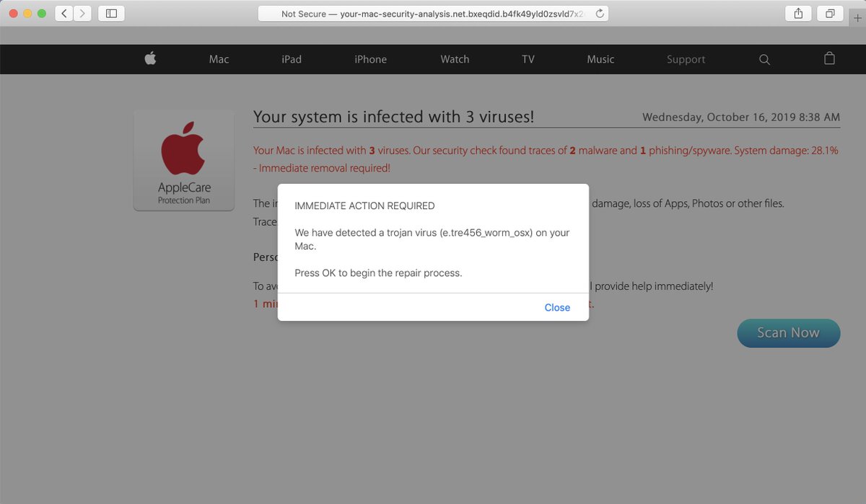Screen dimensions: 866x504
Task: Click the 'Your system is infected' heading
Action: [x=394, y=116]
